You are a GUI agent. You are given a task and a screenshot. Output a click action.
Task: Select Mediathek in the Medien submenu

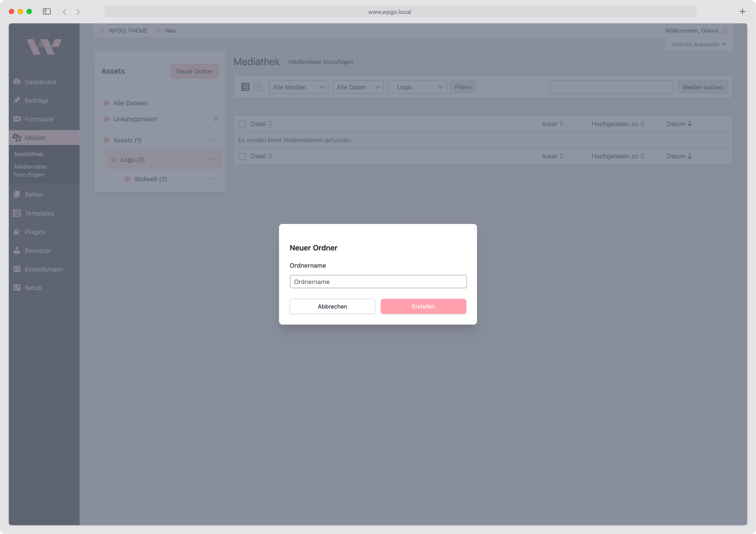coord(28,154)
